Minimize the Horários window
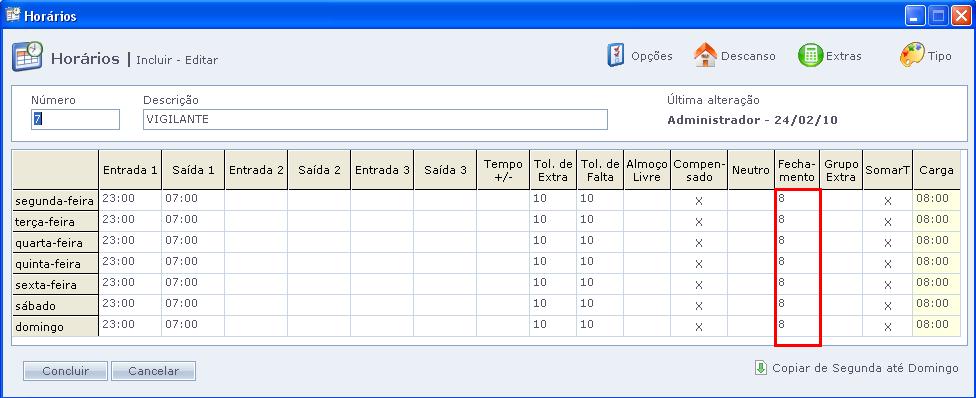The width and height of the screenshot is (976, 398). click(x=915, y=16)
